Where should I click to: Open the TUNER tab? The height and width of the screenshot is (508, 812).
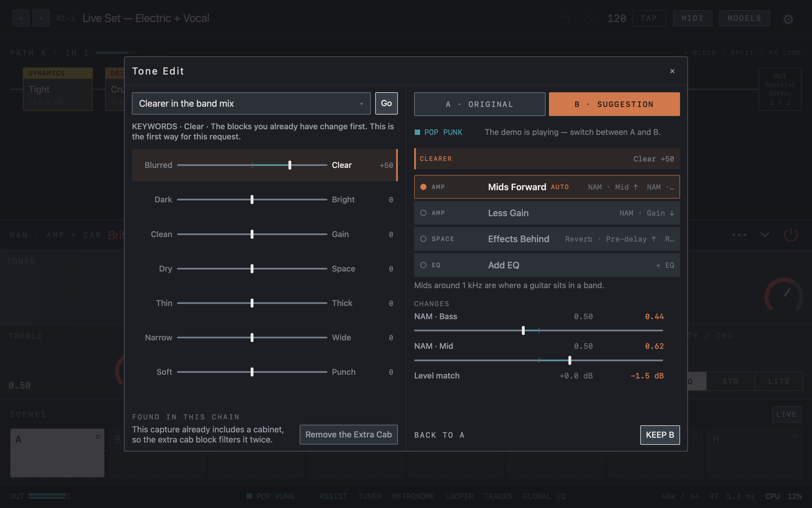pos(369,496)
